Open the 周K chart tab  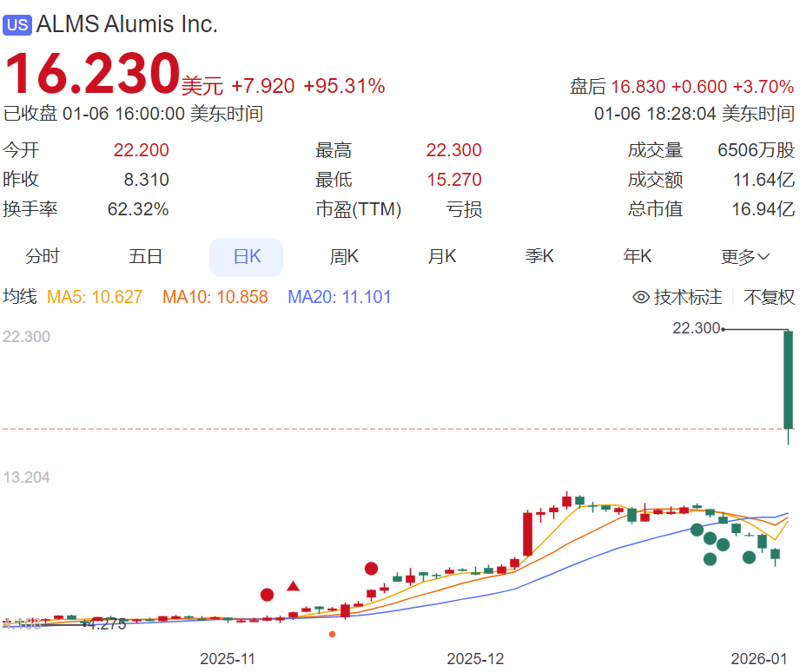tap(344, 256)
